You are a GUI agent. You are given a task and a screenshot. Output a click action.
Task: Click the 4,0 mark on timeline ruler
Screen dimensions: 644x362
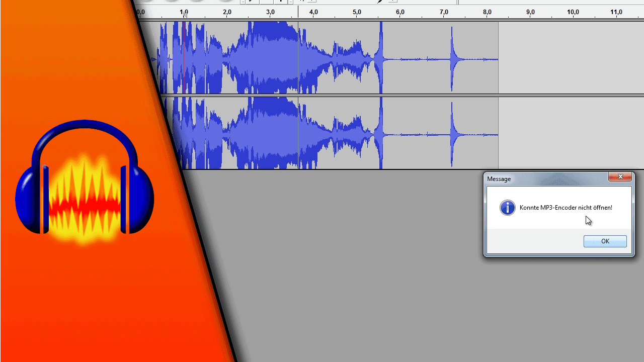coord(313,12)
